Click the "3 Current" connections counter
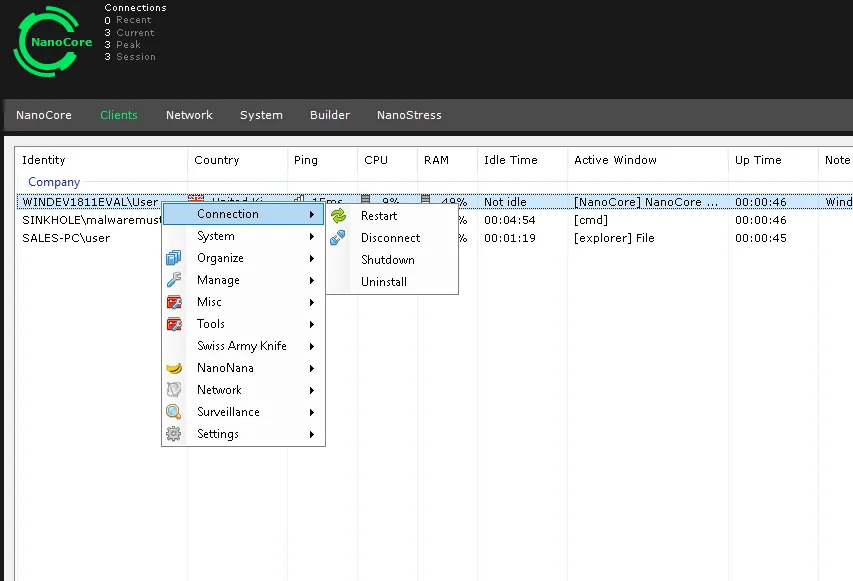The height and width of the screenshot is (581, 853). coord(129,33)
